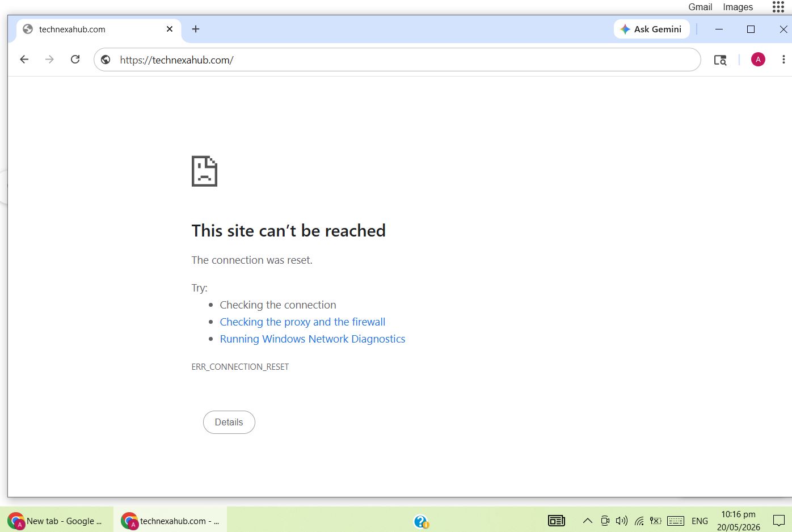Close the technexahub.com tab
Viewport: 792px width, 532px height.
point(170,29)
